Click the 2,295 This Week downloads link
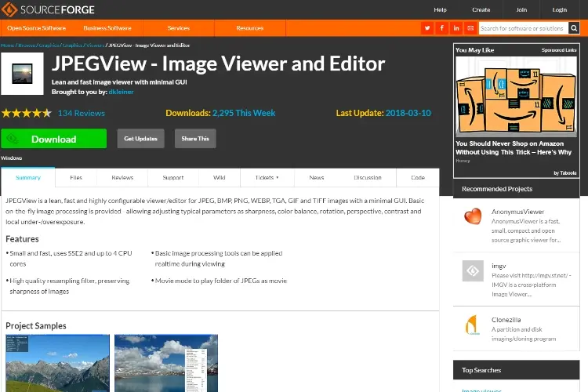Viewport: 588px width, 392px height. point(244,113)
